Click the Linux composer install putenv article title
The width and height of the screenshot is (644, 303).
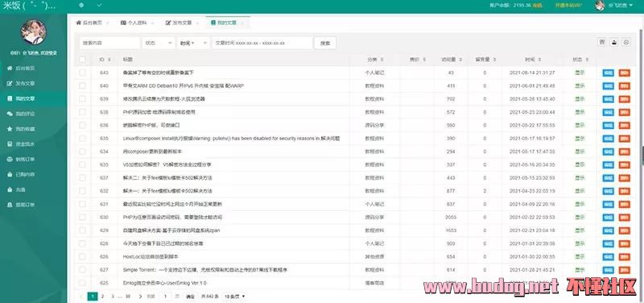tap(231, 139)
